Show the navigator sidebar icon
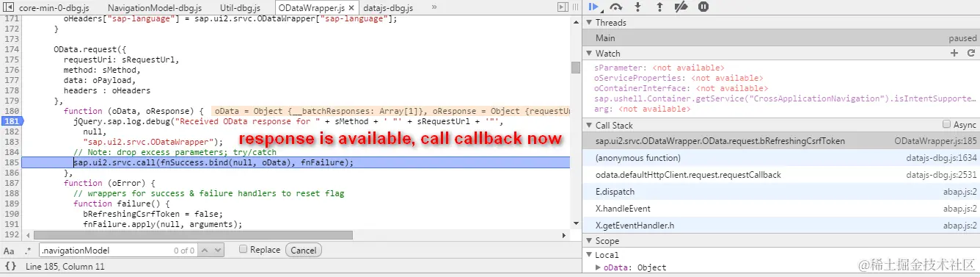 coord(7,7)
